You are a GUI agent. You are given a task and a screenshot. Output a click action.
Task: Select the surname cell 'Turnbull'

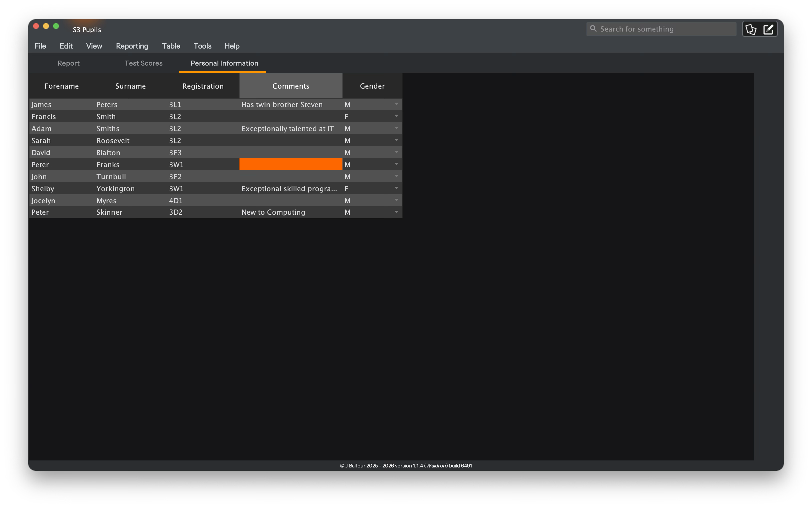pos(130,176)
